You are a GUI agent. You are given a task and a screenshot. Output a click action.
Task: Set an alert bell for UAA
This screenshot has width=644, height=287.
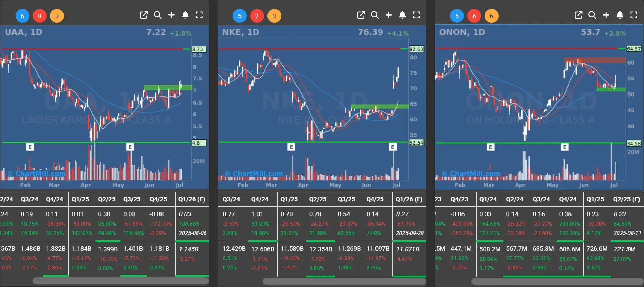185,15
